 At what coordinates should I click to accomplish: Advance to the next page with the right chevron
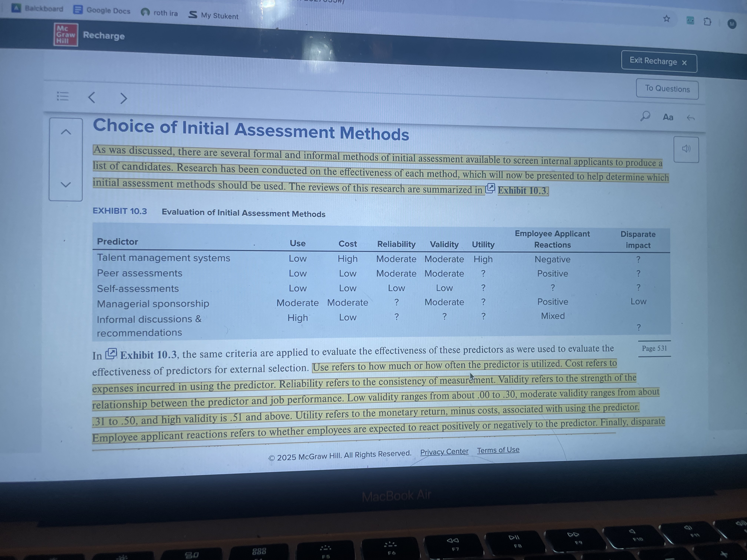coord(124,98)
